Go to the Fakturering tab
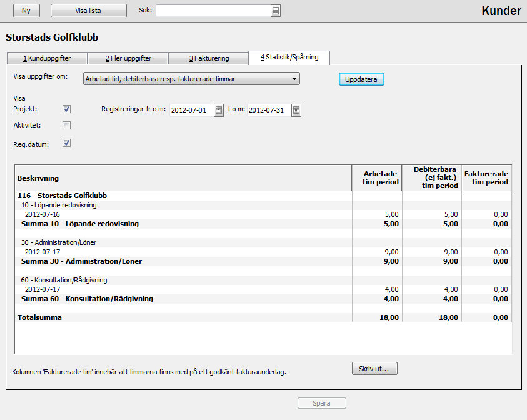527x420 pixels. pos(209,58)
